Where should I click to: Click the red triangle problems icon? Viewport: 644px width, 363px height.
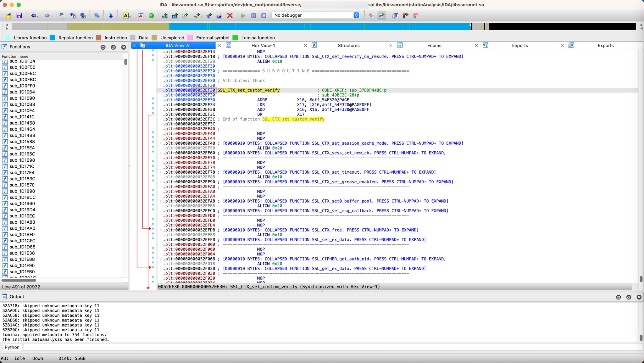point(141,15)
